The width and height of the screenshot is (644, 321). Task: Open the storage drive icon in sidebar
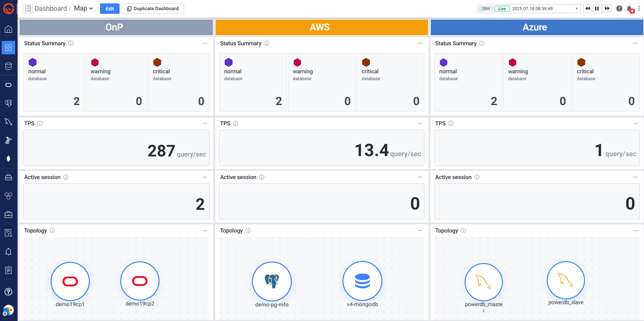(8, 177)
